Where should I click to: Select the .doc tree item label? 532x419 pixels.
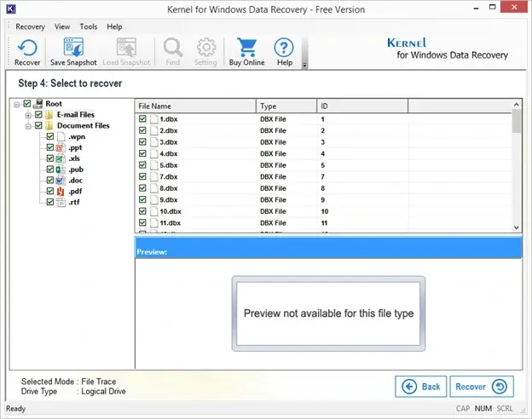[x=75, y=181]
